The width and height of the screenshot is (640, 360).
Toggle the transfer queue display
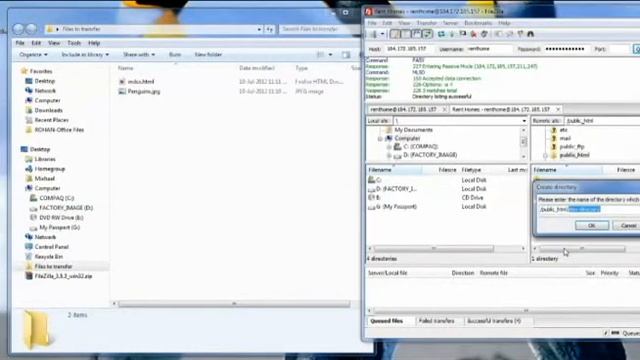pyautogui.click(x=427, y=34)
